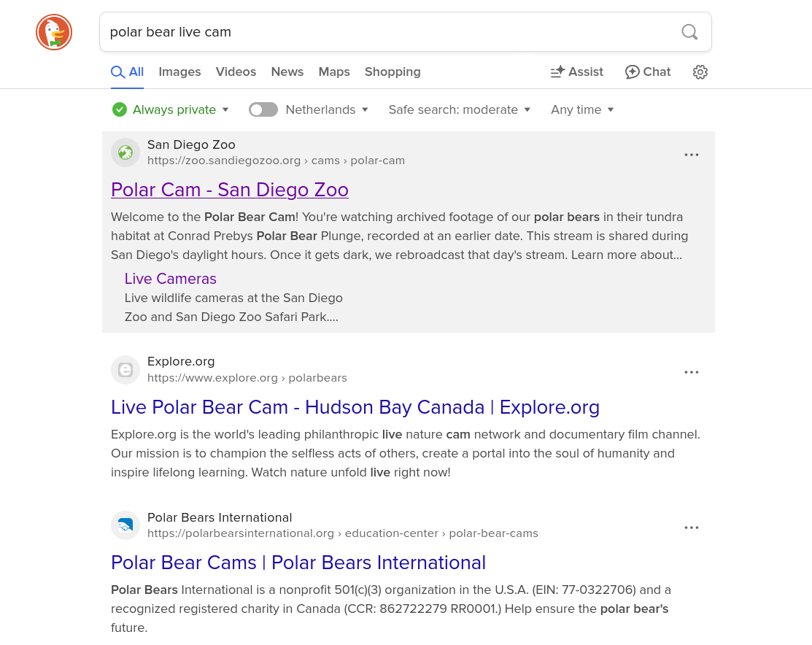812x645 pixels.
Task: Click the 'Live wildlife cameras at the San Diego' text
Action: click(233, 298)
